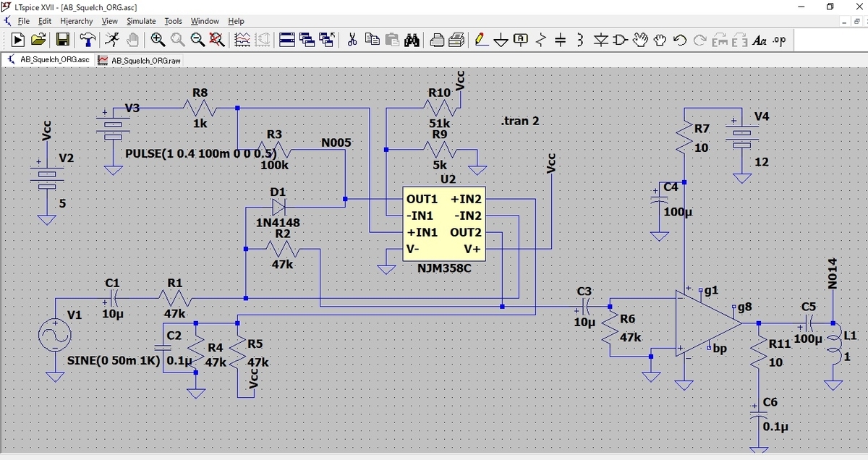Open the component symbol browser

619,40
